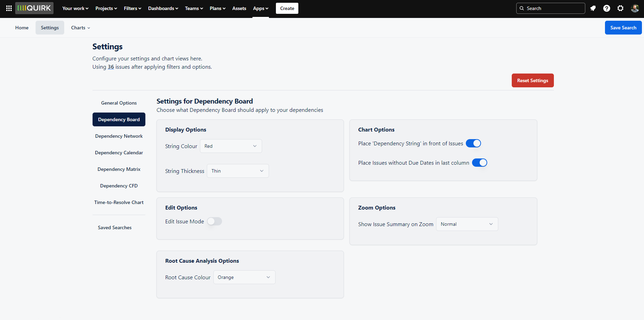
Task: Open the String Colour dropdown
Action: click(x=231, y=146)
